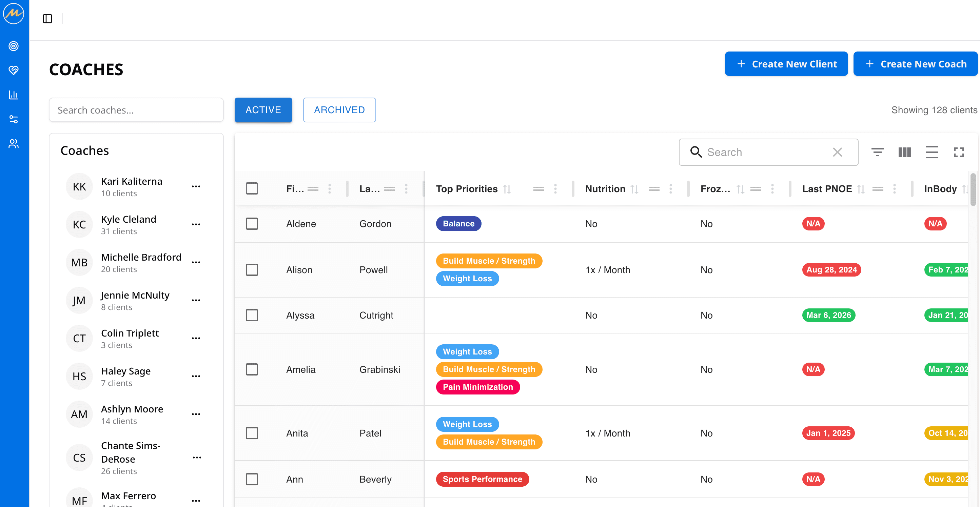980x507 pixels.
Task: Sort by Frozen column
Action: click(740, 189)
